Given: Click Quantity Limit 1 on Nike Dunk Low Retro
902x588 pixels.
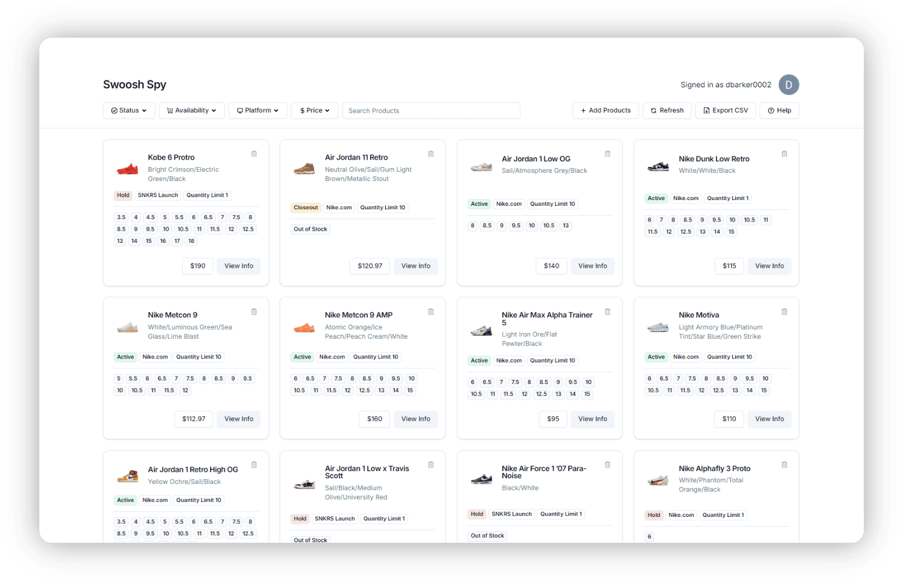Looking at the screenshot, I should 728,198.
